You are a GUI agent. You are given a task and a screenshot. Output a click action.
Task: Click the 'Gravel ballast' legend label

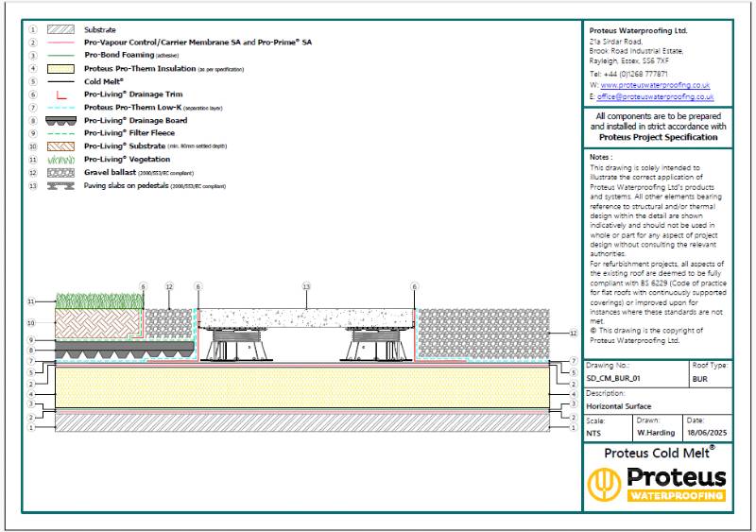pos(110,172)
